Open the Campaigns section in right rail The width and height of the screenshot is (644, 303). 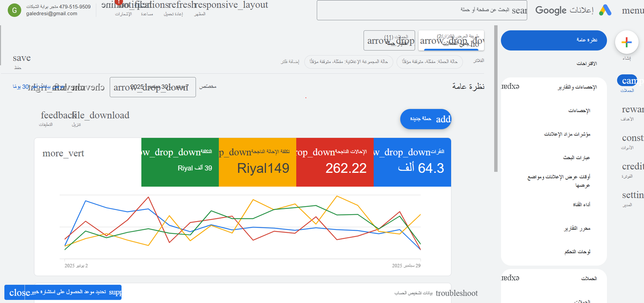click(628, 82)
